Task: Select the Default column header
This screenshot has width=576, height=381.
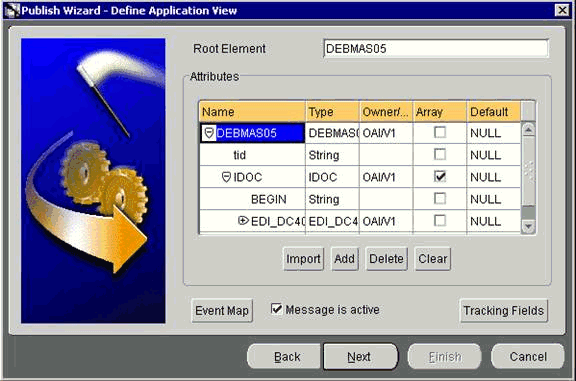Action: [x=494, y=112]
